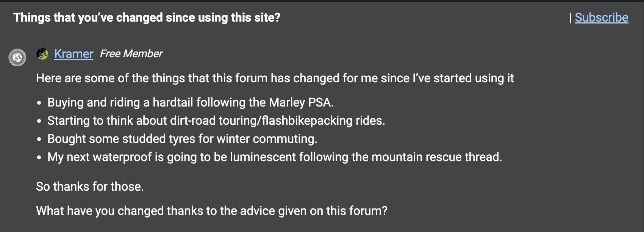This screenshot has width=644, height=232.
Task: Click the words 'Marley PSA'
Action: pyautogui.click(x=301, y=102)
